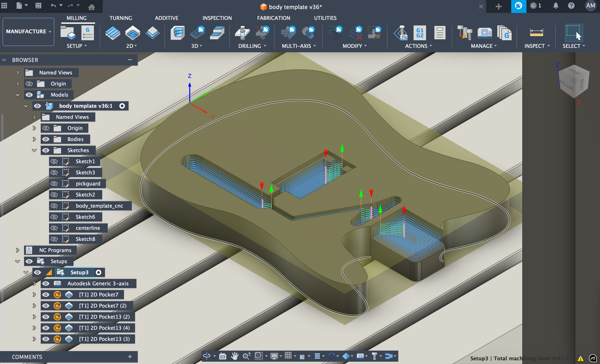600x364 pixels.
Task: Select the 2D Pocket toolpath icon
Action: pyautogui.click(x=133, y=33)
